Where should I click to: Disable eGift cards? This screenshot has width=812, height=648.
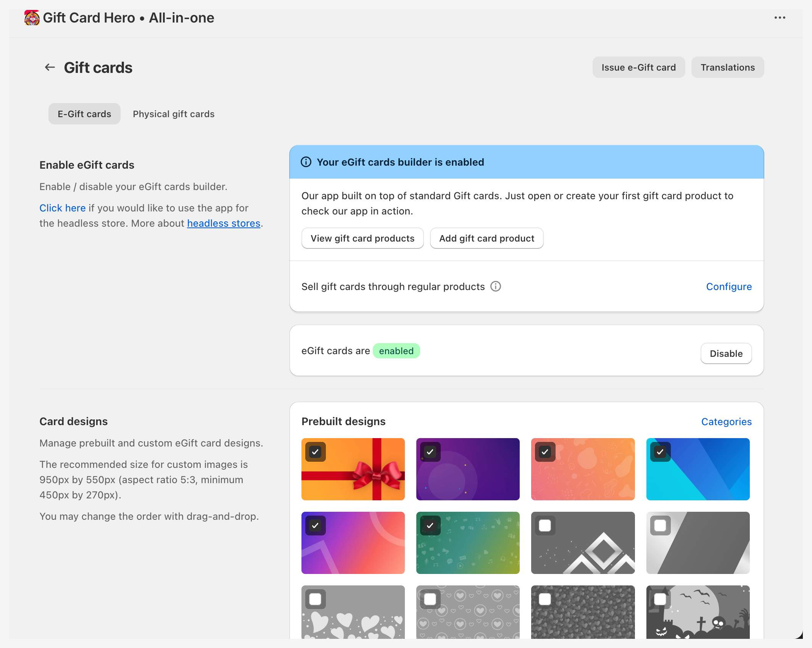[726, 353]
